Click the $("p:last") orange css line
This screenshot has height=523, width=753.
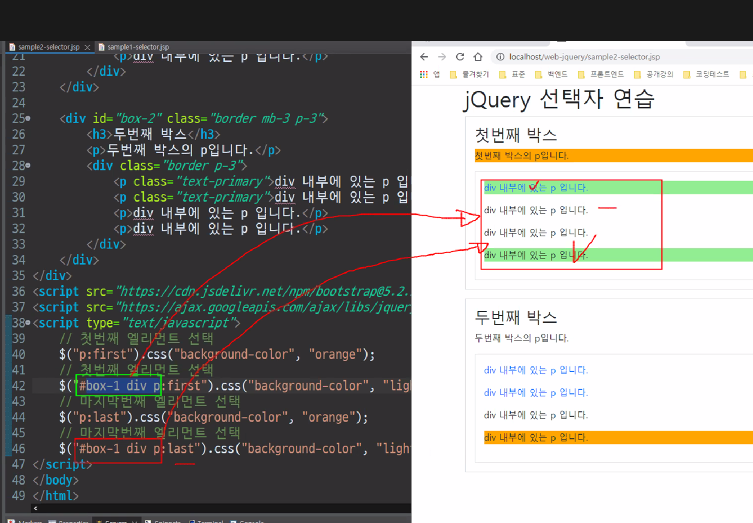click(x=214, y=417)
